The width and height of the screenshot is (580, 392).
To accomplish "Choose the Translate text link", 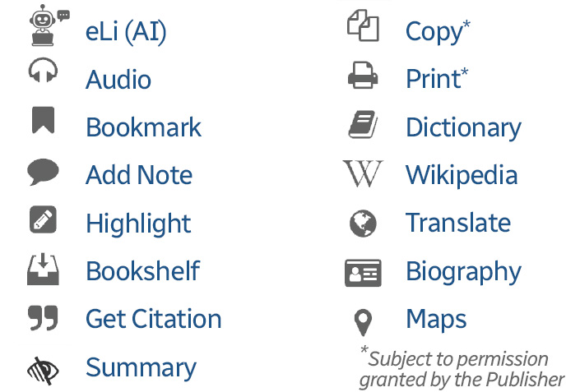I will (458, 223).
